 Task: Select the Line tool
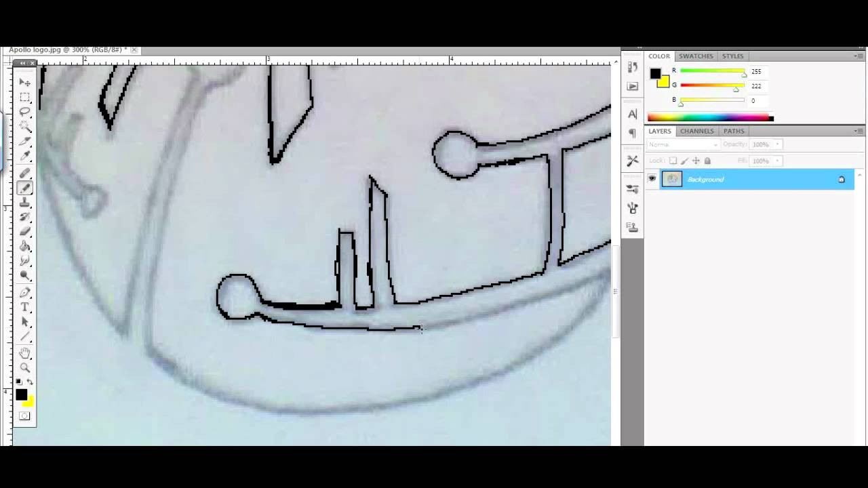[25, 337]
